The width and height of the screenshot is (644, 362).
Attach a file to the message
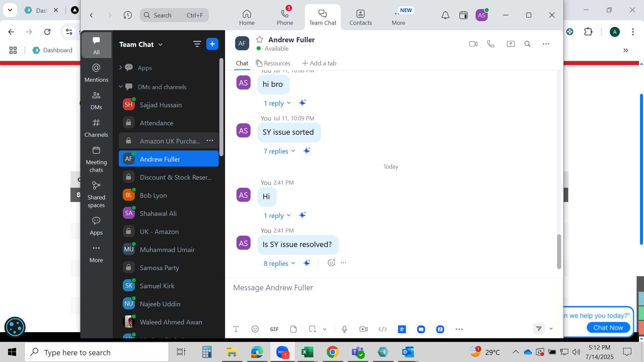[x=293, y=329]
